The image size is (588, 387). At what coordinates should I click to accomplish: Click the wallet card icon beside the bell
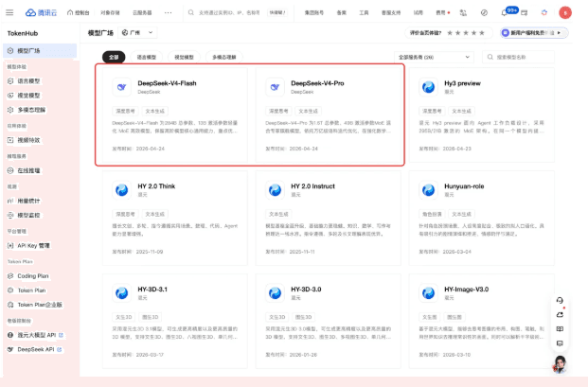tap(525, 12)
